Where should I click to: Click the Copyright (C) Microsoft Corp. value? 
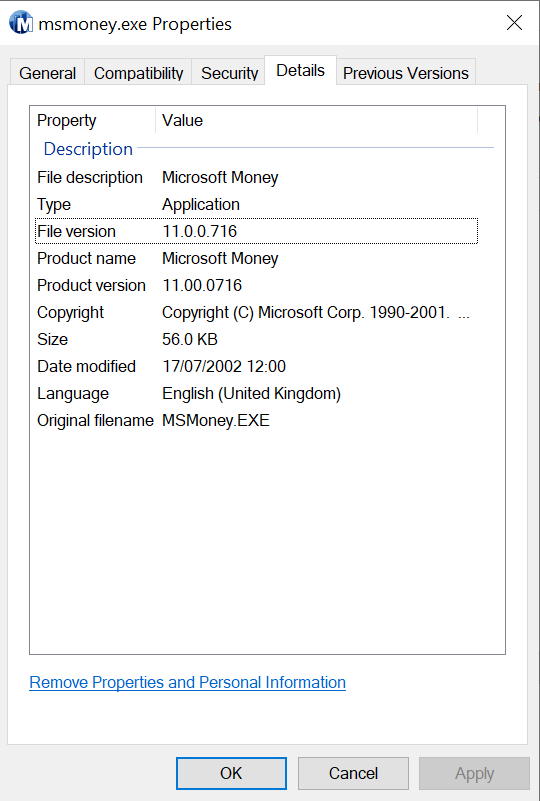point(316,313)
